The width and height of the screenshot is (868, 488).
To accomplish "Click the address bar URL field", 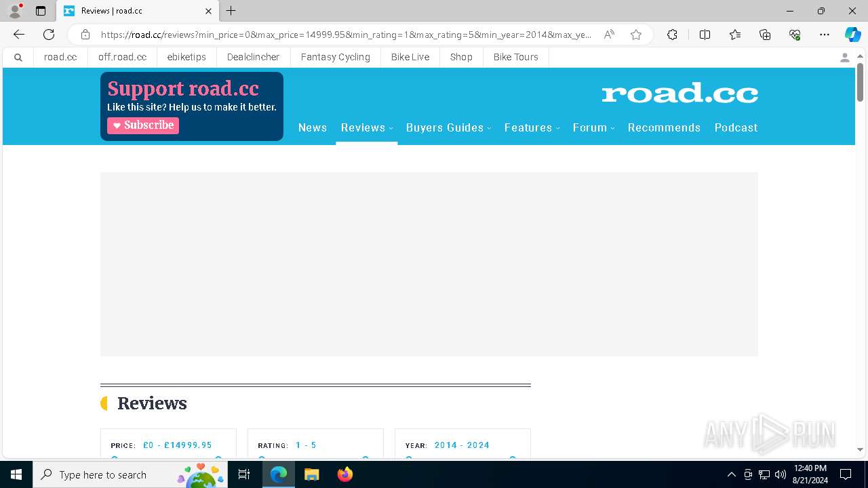I will 346,35.
